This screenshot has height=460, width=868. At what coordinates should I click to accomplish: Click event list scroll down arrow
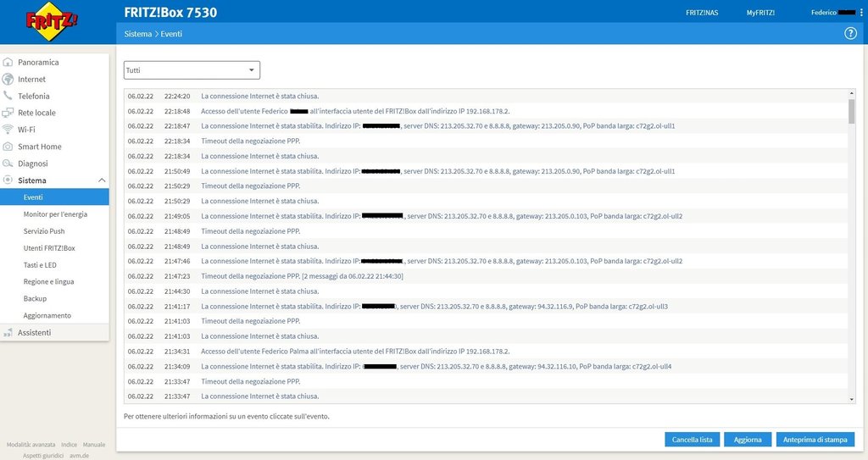point(851,399)
